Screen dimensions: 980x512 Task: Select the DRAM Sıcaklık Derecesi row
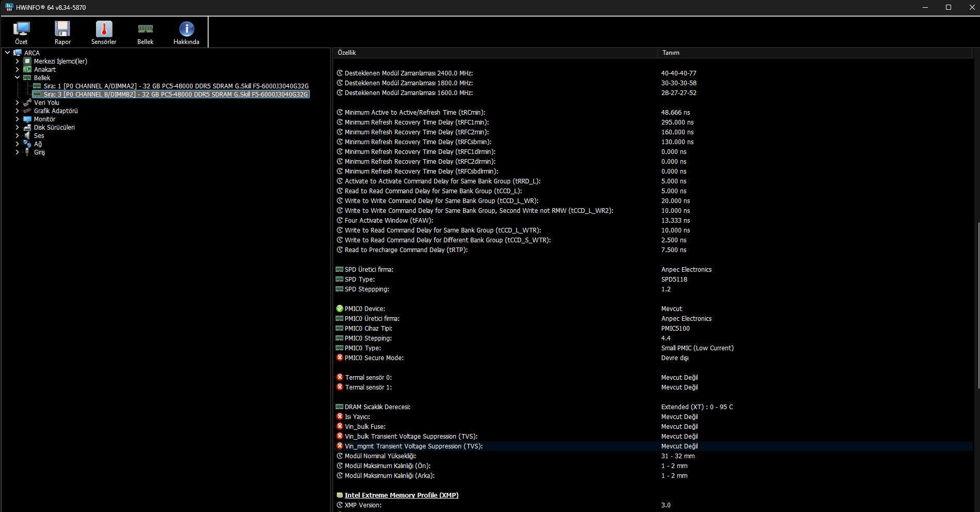(653, 407)
